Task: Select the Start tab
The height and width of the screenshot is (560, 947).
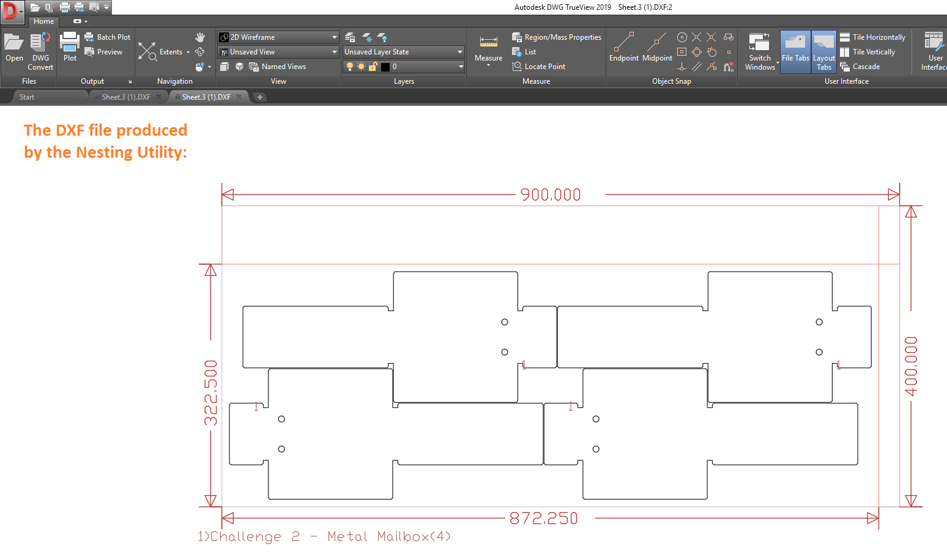Action: [x=27, y=97]
